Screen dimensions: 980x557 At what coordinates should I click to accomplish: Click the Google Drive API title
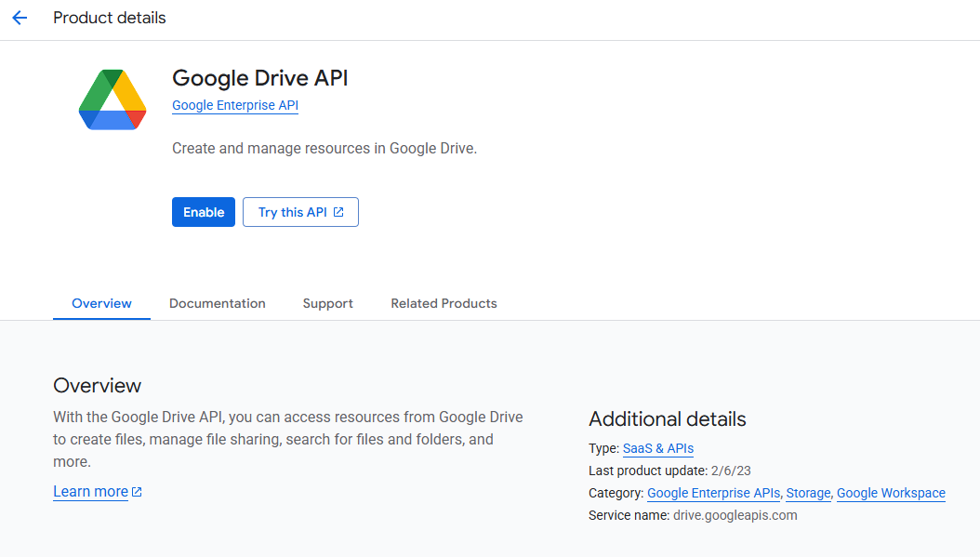258,78
